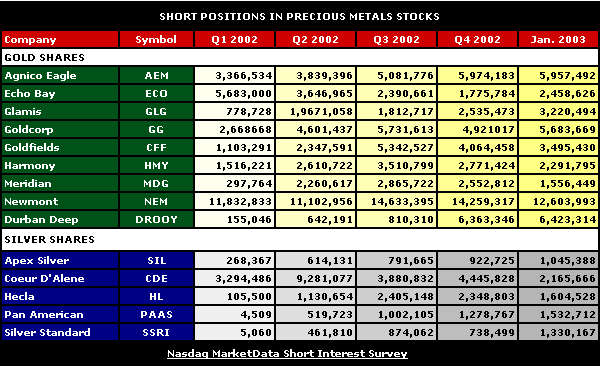600x368 pixels.
Task: Select the CDE ticker symbol
Action: point(157,278)
